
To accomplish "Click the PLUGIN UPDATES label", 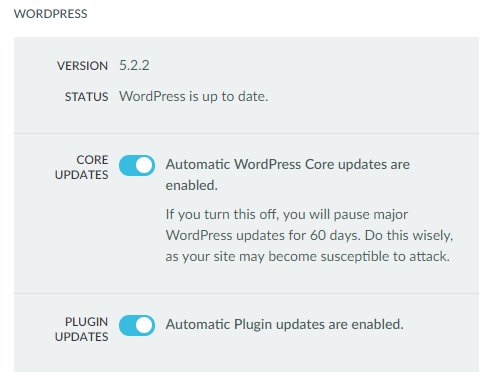I will [x=82, y=329].
